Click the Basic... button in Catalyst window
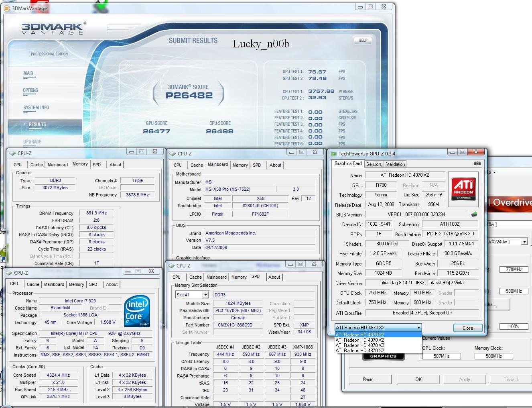The image size is (532, 408). pyautogui.click(x=369, y=379)
